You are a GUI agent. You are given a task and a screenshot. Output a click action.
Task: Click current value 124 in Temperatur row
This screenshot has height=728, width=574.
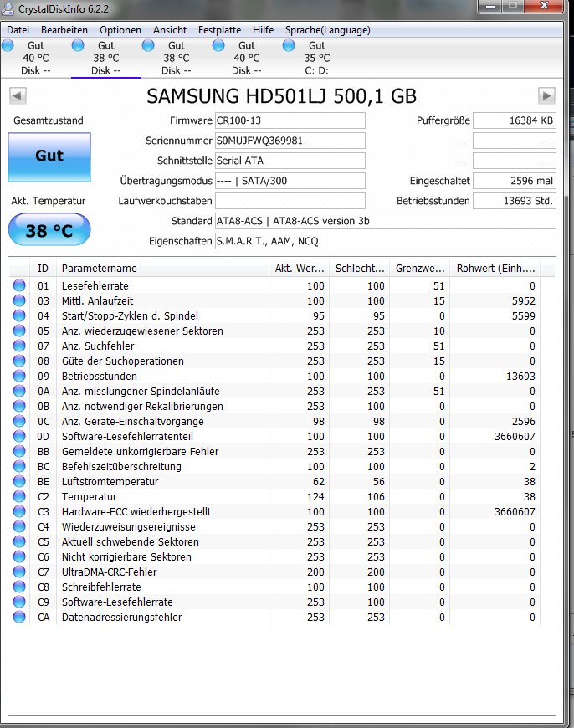[x=315, y=497]
